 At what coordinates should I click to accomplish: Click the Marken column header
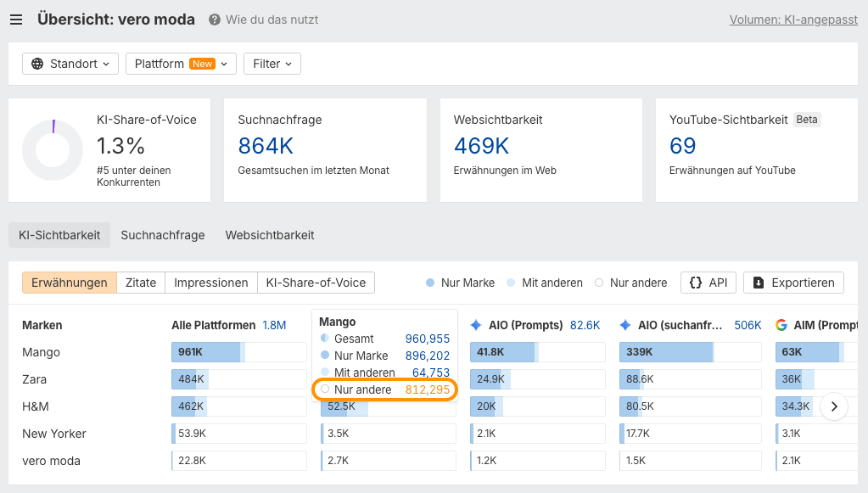point(42,325)
